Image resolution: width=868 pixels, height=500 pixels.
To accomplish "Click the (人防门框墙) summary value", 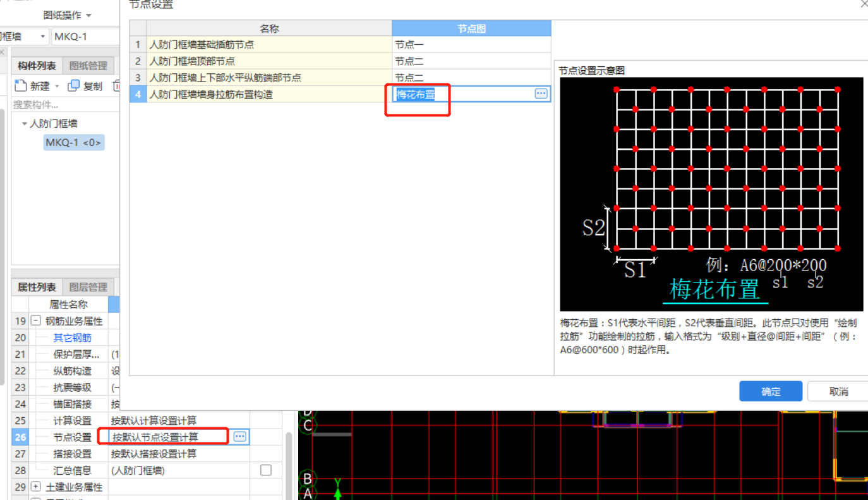I will (x=138, y=470).
